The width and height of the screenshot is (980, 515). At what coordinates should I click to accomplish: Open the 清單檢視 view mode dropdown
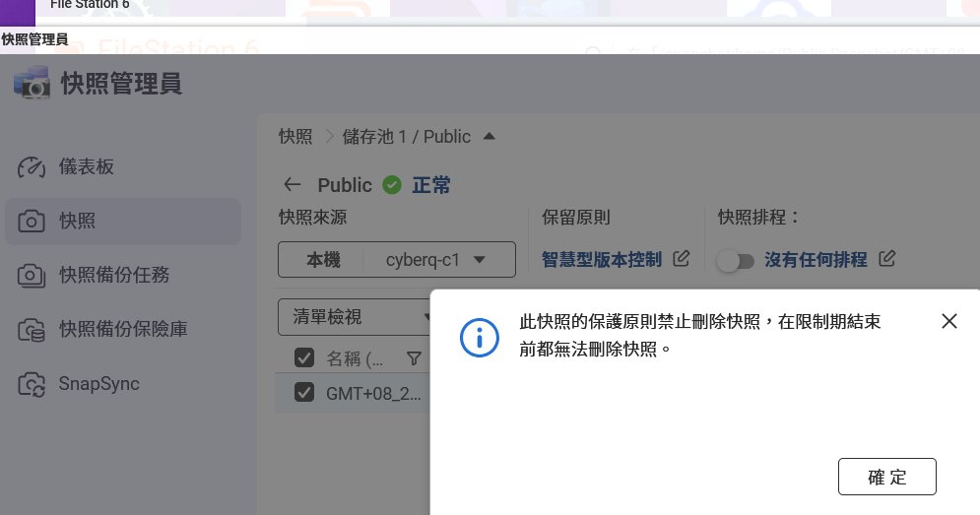point(359,317)
